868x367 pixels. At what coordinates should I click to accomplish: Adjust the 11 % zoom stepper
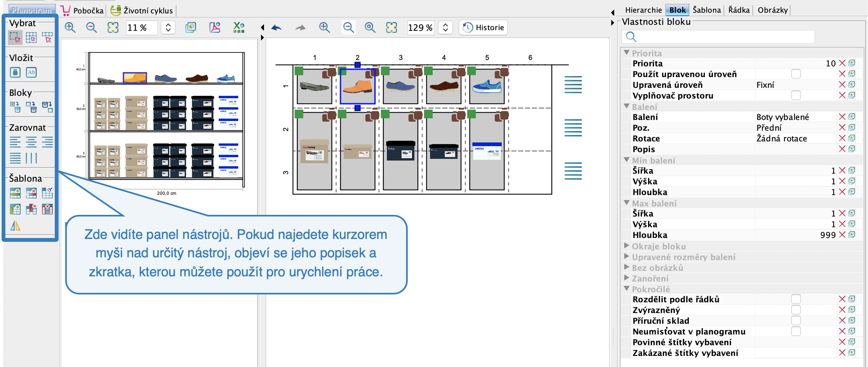pos(168,27)
